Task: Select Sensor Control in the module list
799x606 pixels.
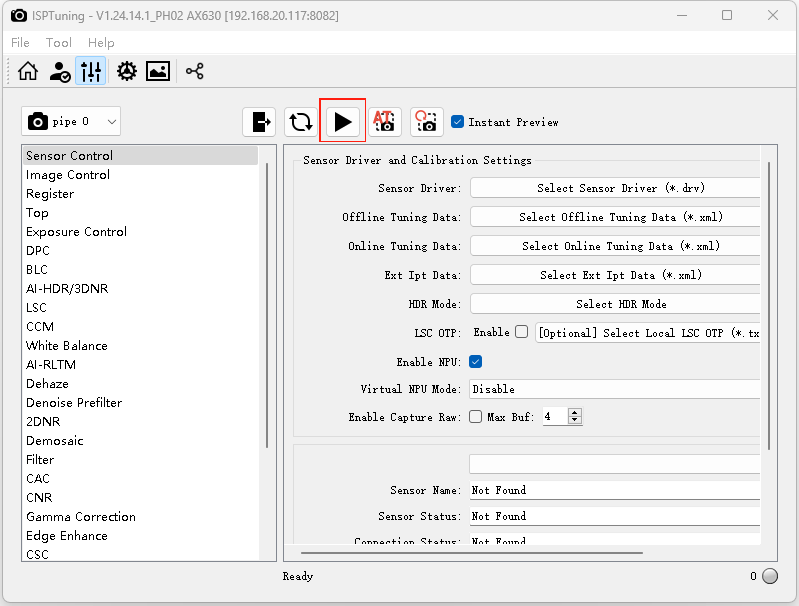Action: coord(140,155)
